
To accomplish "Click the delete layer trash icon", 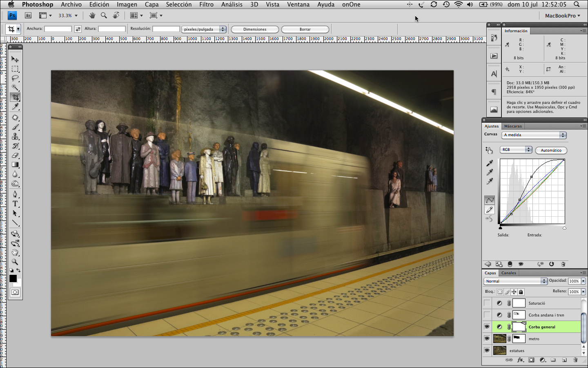I will point(575,360).
